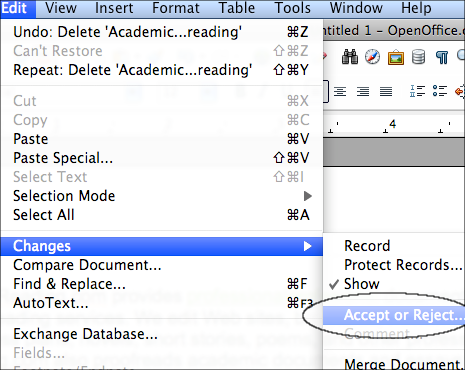Toggle the checked Show changes option
Image resolution: width=465 pixels, height=370 pixels.
click(361, 284)
